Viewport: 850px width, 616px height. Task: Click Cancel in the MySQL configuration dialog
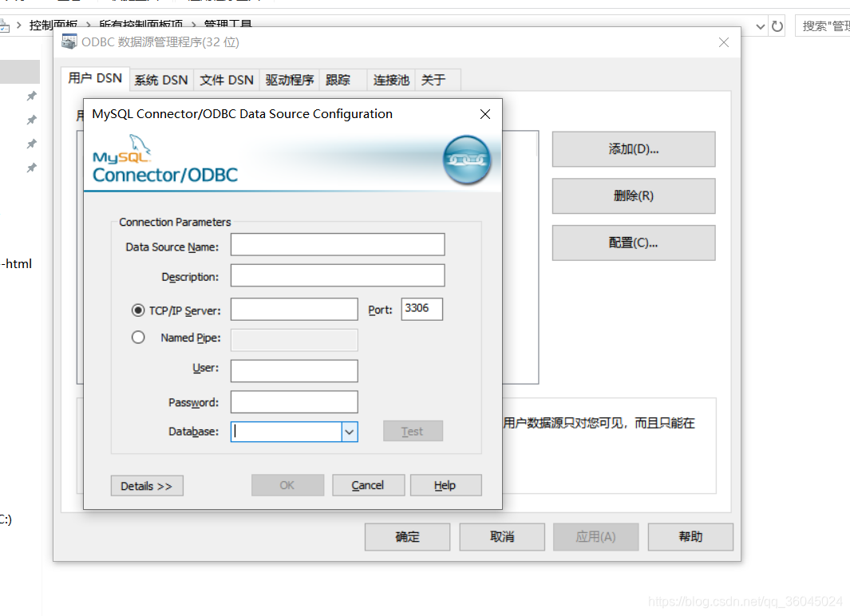[368, 485]
